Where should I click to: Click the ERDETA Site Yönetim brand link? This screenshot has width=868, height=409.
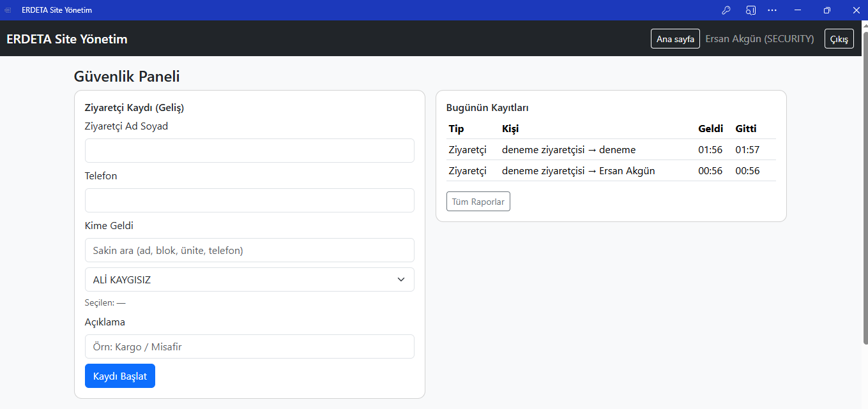click(67, 39)
